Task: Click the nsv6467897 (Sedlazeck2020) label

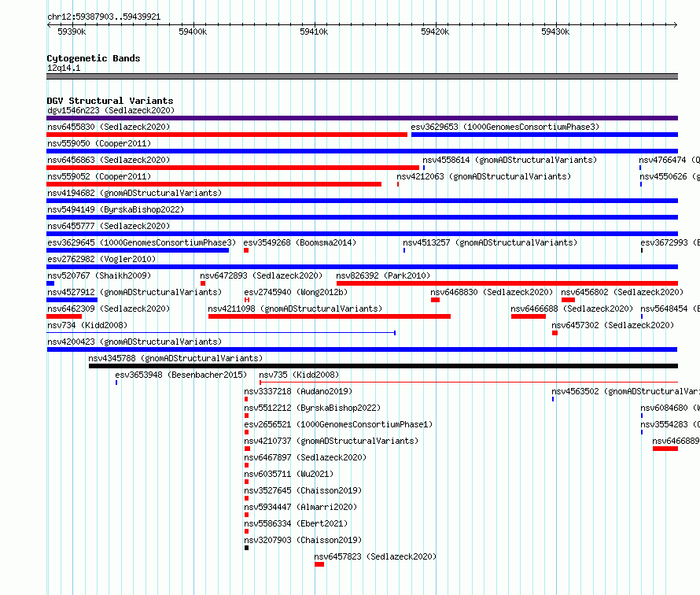Action: tap(305, 457)
